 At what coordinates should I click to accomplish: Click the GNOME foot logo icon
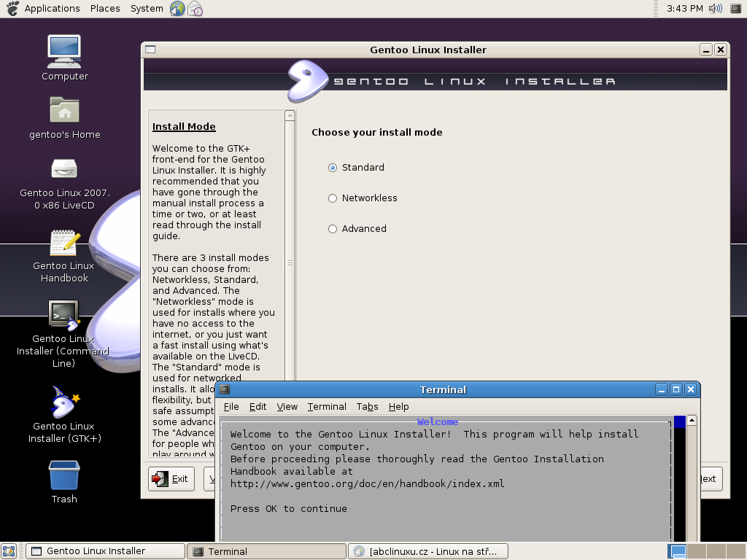click(x=12, y=8)
